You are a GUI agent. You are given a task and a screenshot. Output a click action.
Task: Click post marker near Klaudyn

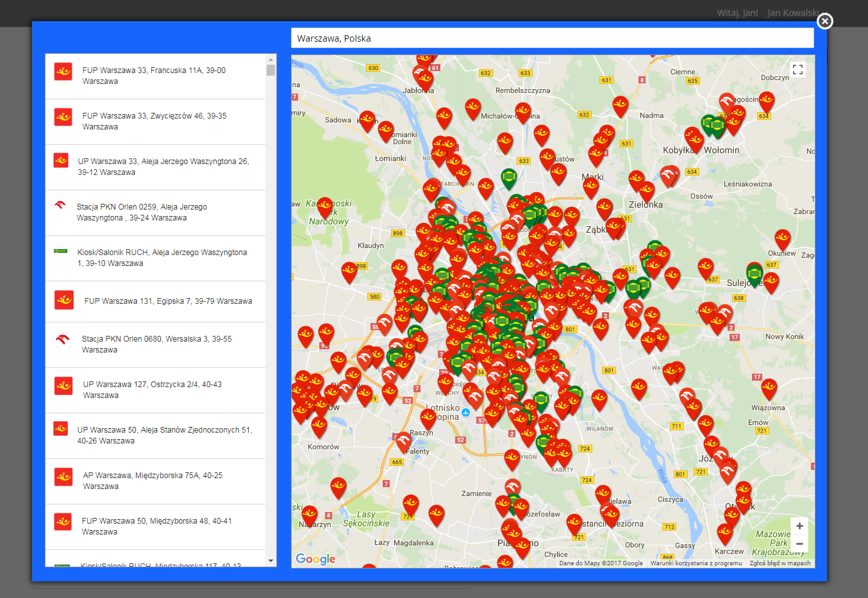point(349,271)
